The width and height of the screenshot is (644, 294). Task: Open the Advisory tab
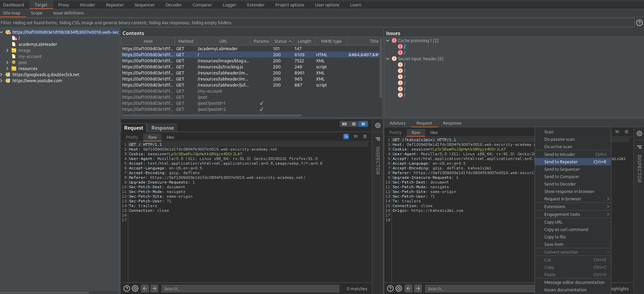[x=398, y=123]
